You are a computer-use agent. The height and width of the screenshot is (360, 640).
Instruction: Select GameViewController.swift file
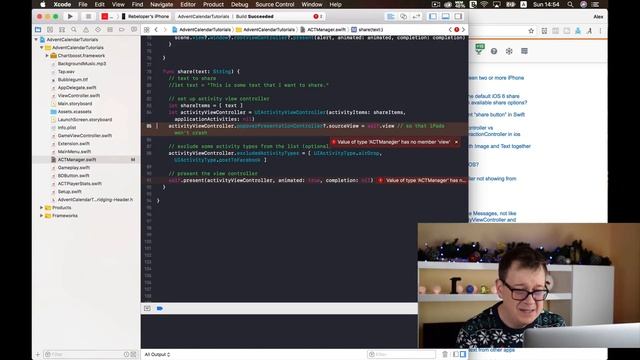pyautogui.click(x=84, y=136)
